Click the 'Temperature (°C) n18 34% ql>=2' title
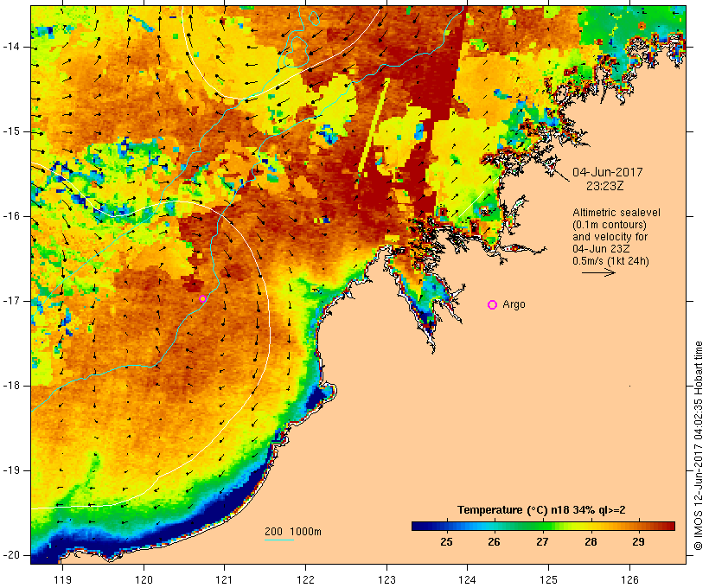 pos(541,510)
